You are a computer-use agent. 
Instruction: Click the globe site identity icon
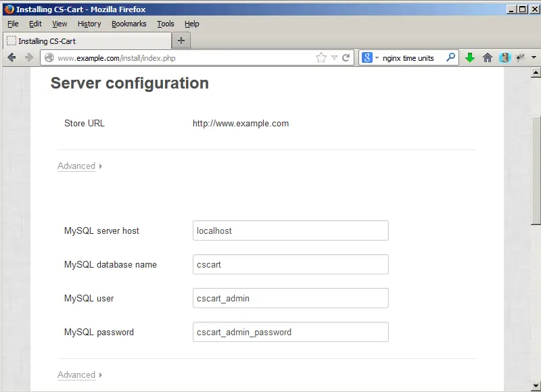(x=49, y=57)
